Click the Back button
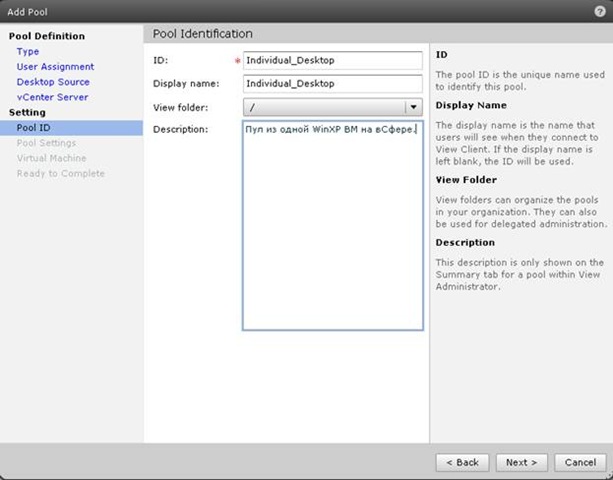 coord(462,462)
